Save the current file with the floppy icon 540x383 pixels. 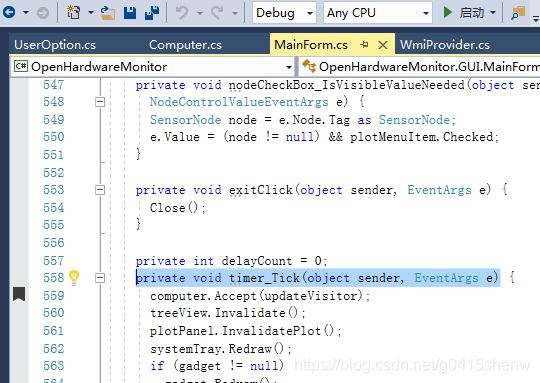pos(130,12)
